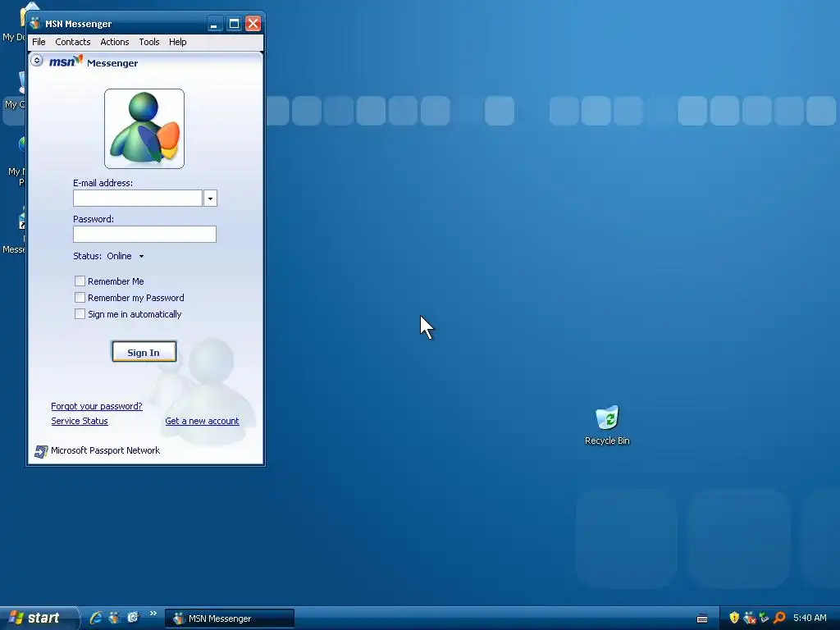Viewport: 840px width, 630px height.
Task: Click the on-screen keyboard taskbar icon
Action: point(702,619)
